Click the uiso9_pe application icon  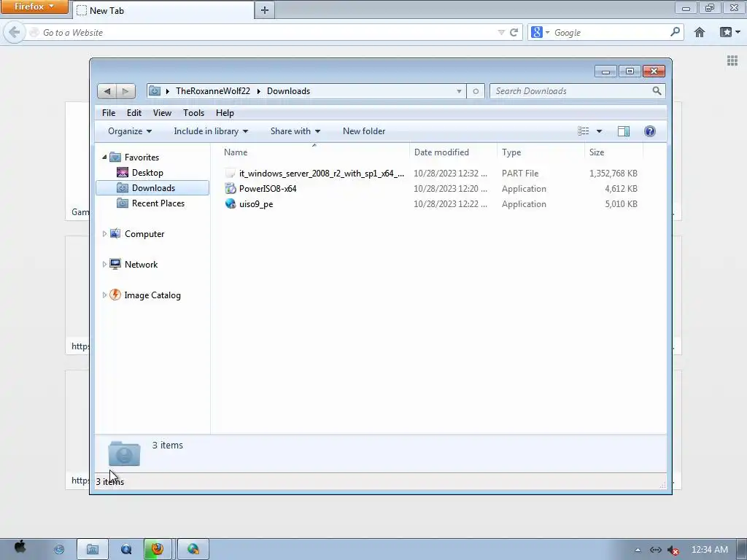tap(231, 204)
